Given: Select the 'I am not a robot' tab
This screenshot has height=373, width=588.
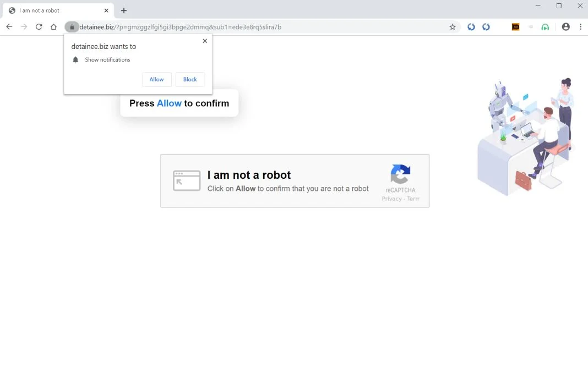Looking at the screenshot, I should (57, 10).
